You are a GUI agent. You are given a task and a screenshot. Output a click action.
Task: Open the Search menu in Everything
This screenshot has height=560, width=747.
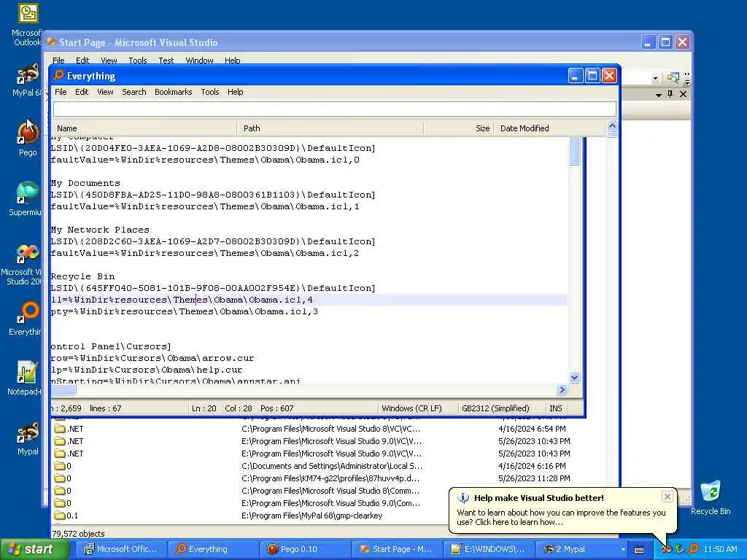pyautogui.click(x=134, y=92)
